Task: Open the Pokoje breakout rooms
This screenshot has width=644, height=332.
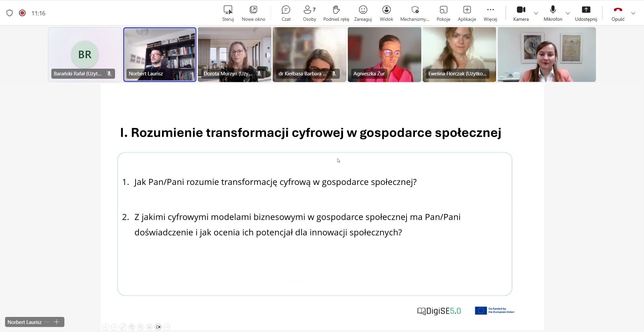Action: (443, 13)
